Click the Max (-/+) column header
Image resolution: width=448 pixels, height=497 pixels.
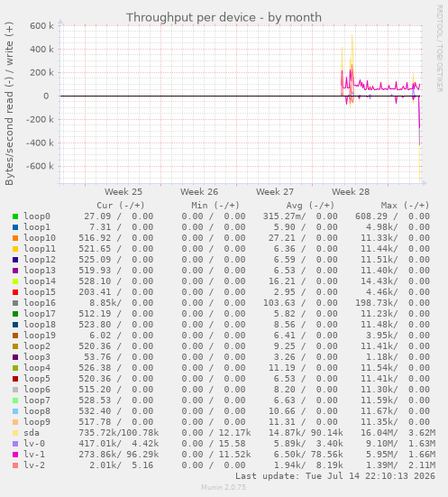(406, 206)
